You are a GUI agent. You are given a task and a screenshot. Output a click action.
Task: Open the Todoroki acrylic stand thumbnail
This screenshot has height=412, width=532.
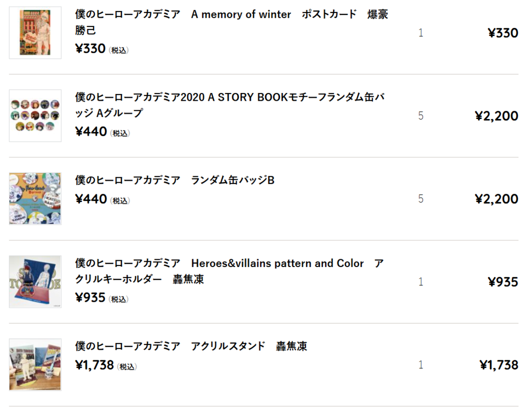click(35, 365)
